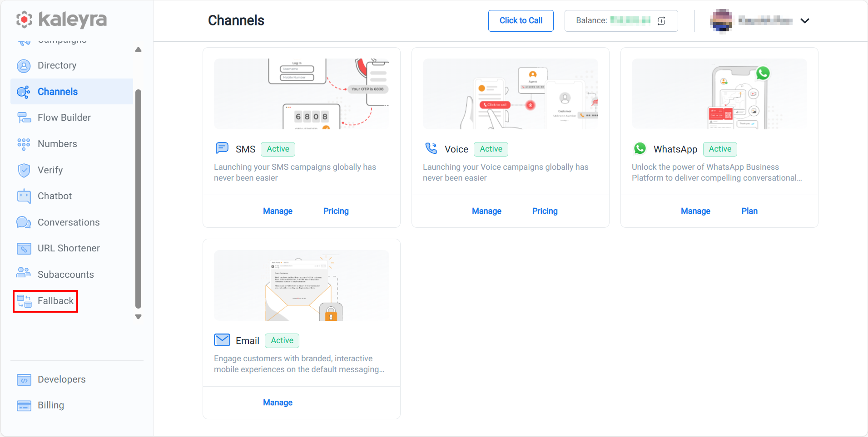View Voice Pricing
The height and width of the screenshot is (437, 868).
545,211
